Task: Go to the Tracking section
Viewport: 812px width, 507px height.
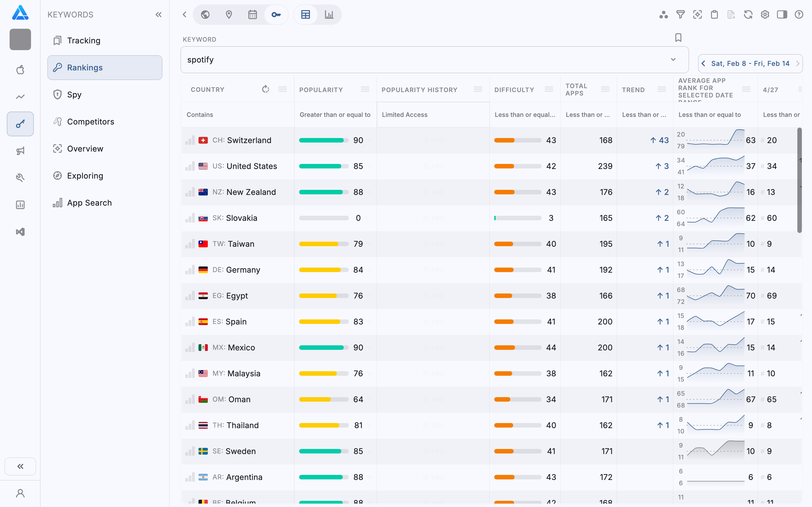Action: [x=83, y=41]
